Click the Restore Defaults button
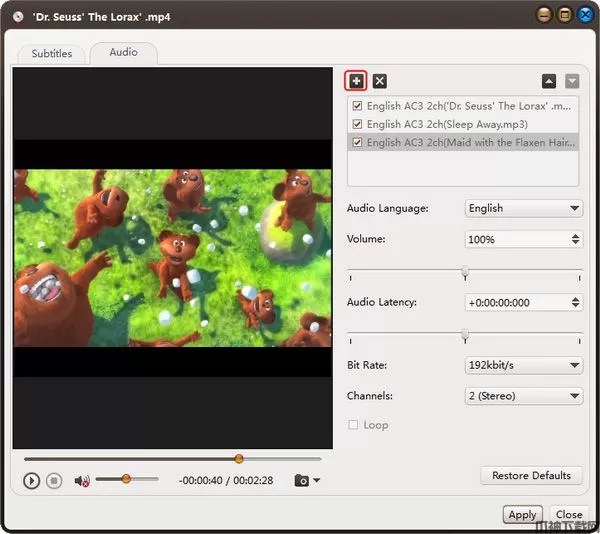Image resolution: width=600 pixels, height=534 pixels. tap(531, 475)
